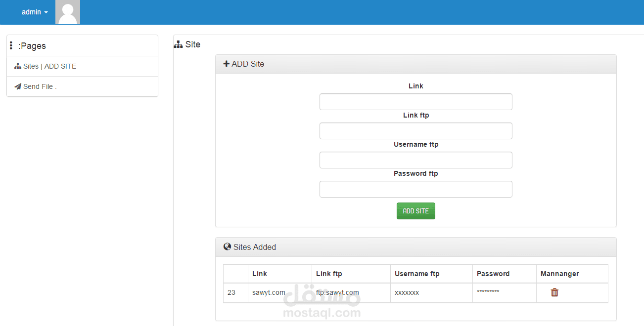Click the user avatar picture
Viewport: 644px width, 326px height.
click(x=68, y=12)
